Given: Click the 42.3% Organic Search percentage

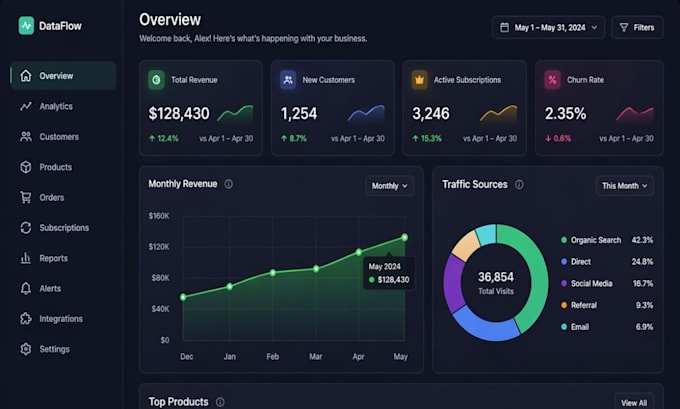Looking at the screenshot, I should (x=642, y=240).
